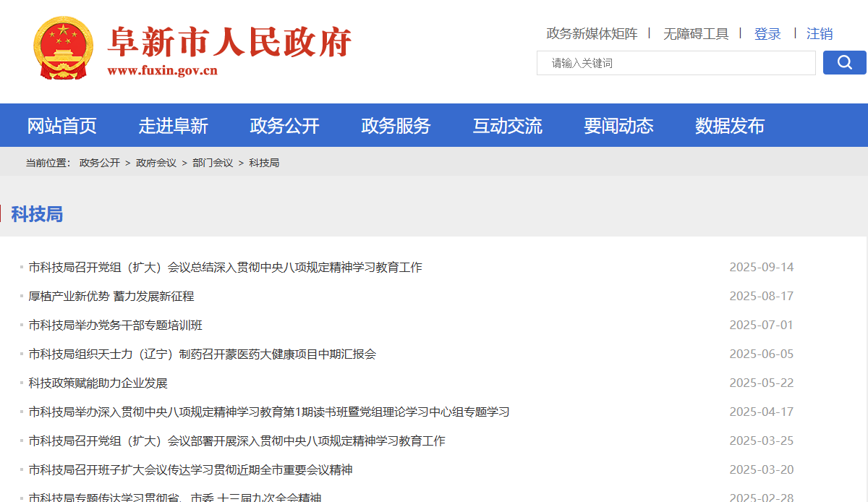Image resolution: width=868 pixels, height=502 pixels.
Task: Open 政务服务 navigation item
Action: pos(396,126)
